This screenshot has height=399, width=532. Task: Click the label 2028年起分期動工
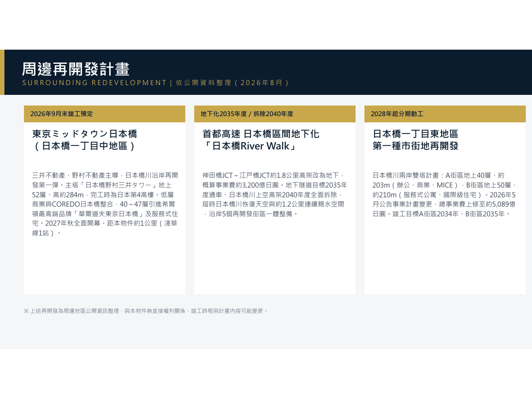[x=397, y=114]
